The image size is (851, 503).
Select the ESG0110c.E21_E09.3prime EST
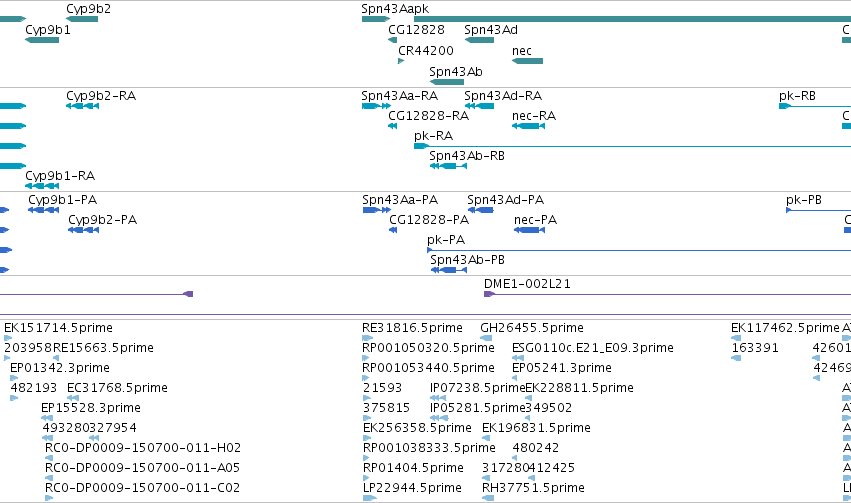click(x=518, y=358)
